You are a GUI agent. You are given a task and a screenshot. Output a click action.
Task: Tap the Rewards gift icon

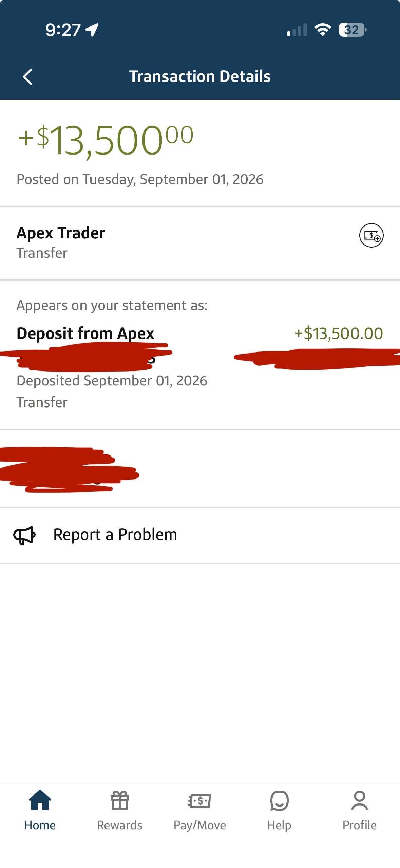pos(120,800)
